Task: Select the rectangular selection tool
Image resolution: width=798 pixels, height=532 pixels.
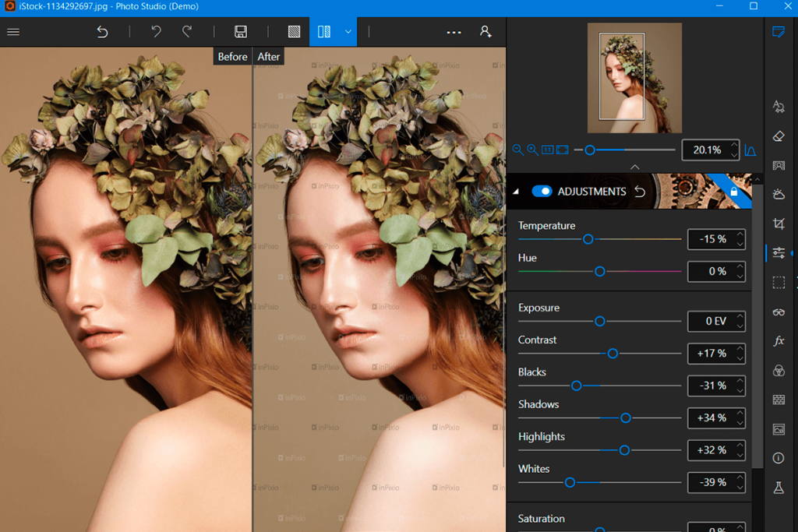Action: point(779,282)
